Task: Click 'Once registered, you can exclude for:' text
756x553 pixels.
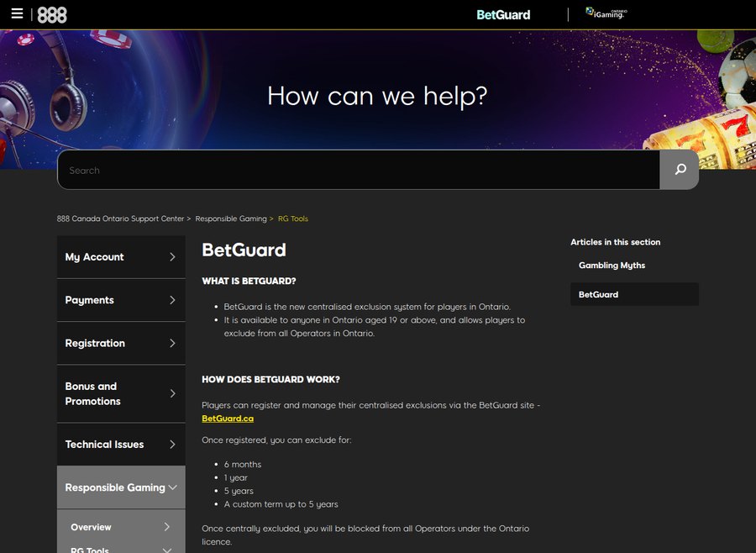Action: point(276,440)
